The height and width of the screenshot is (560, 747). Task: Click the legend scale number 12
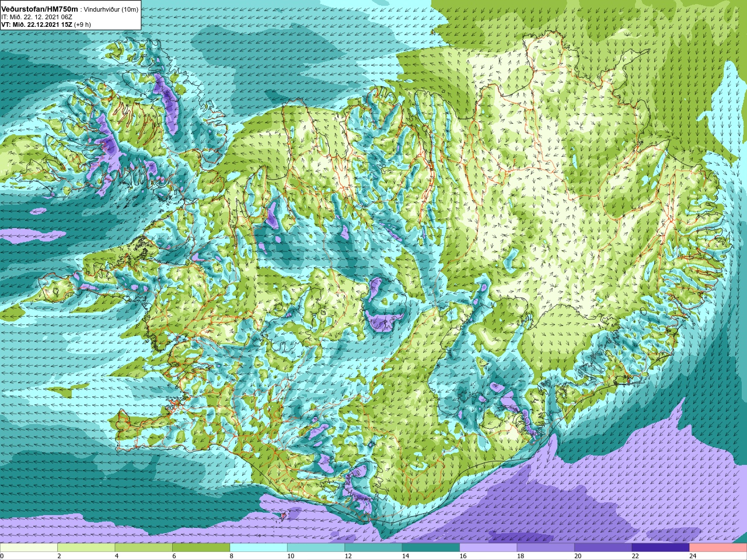coord(348,556)
